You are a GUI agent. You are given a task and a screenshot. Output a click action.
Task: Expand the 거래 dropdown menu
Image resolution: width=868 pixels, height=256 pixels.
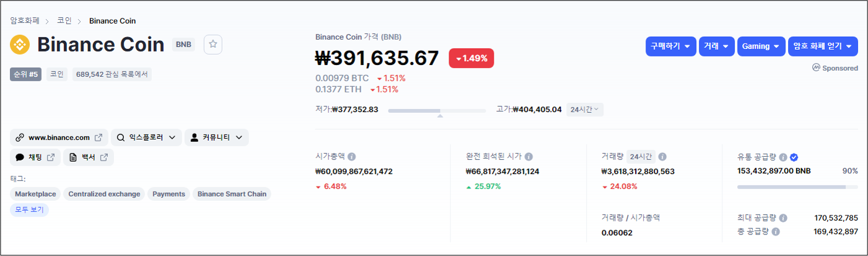pyautogui.click(x=717, y=46)
